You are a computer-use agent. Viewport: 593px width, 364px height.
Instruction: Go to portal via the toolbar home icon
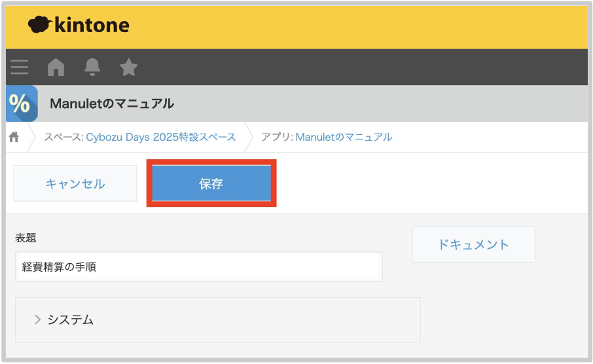click(56, 67)
